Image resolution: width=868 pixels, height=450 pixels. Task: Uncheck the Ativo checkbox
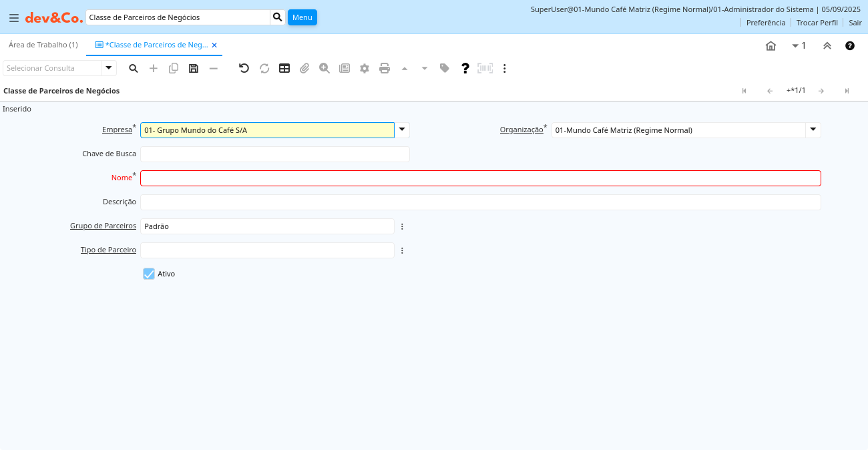149,274
